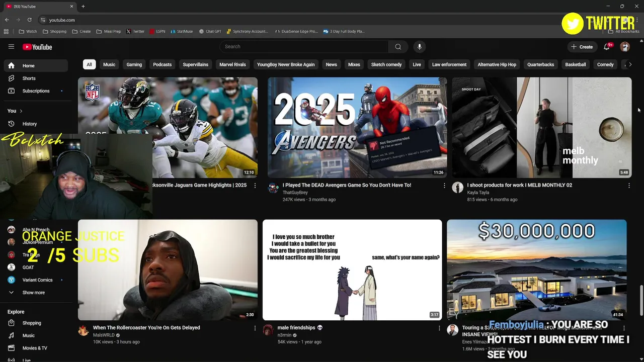Play the male friendships meme thumbnail
Viewport: 644px width, 362px height.
tap(352, 270)
